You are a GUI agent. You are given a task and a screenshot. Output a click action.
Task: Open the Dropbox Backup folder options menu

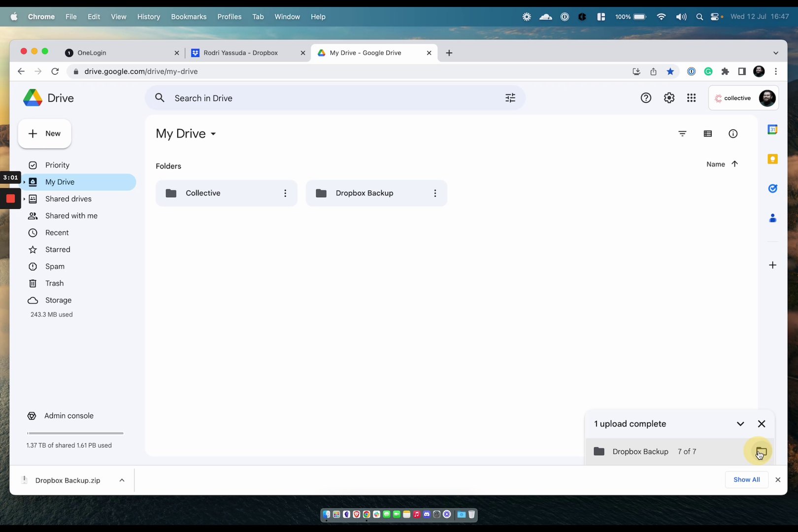pos(435,193)
